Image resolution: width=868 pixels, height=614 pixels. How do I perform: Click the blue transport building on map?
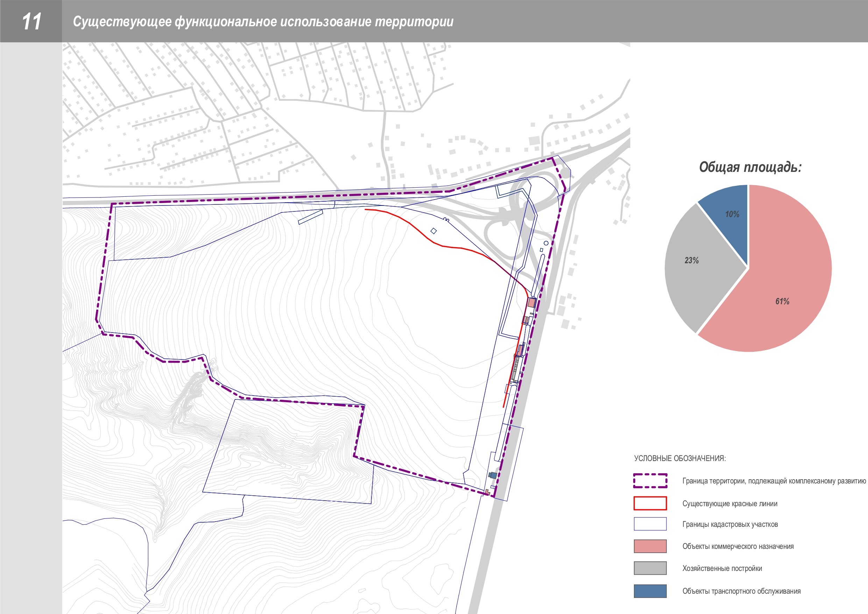(x=493, y=475)
